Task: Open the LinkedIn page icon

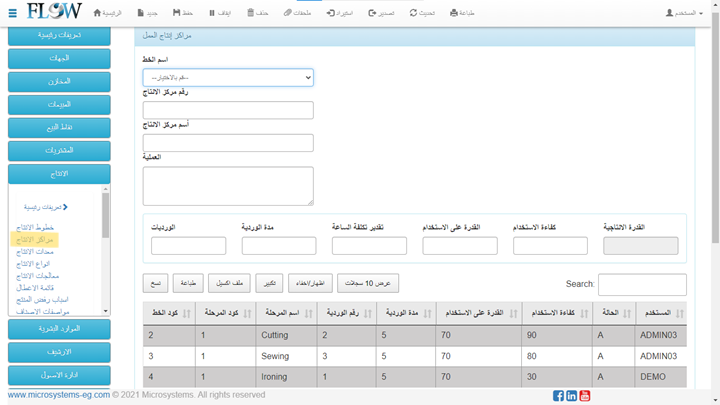Action: (571, 396)
